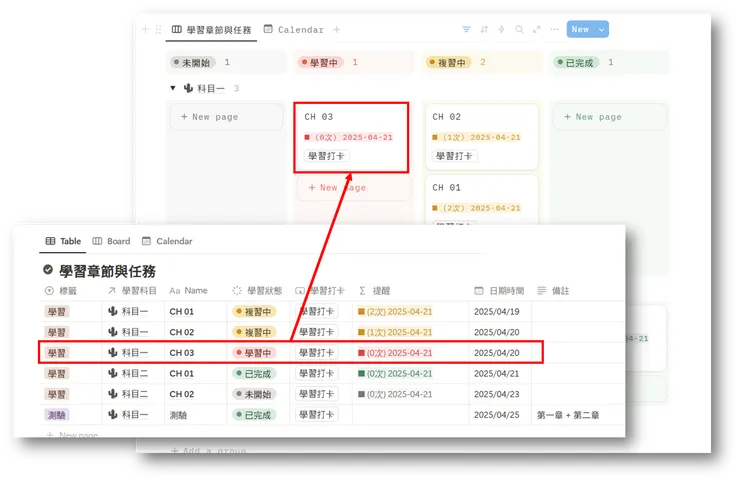Open the 備註 column header

(554, 291)
